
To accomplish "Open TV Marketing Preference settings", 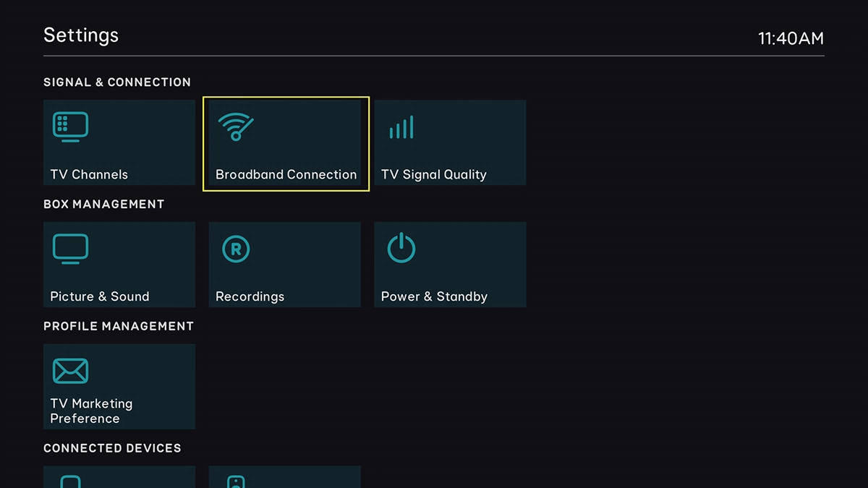I will [x=119, y=386].
